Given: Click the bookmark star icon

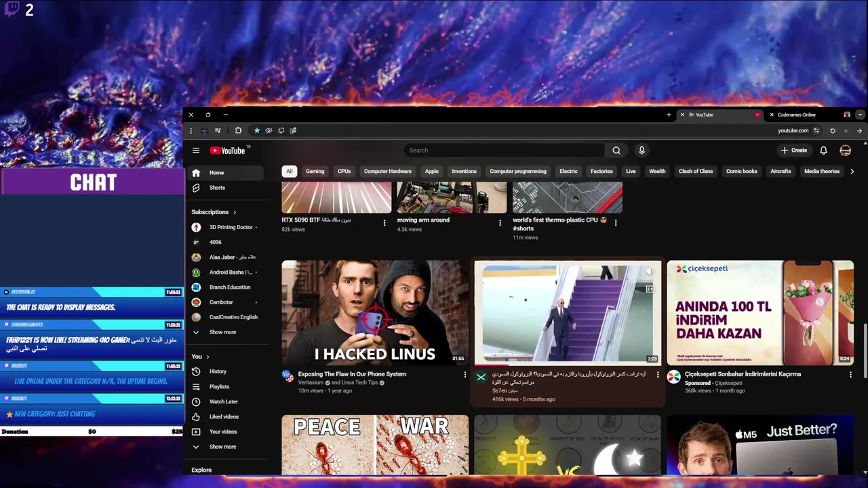Looking at the screenshot, I should pyautogui.click(x=256, y=131).
